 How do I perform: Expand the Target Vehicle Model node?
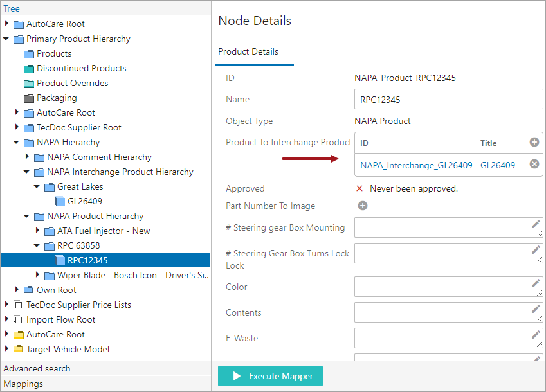[x=6, y=348]
